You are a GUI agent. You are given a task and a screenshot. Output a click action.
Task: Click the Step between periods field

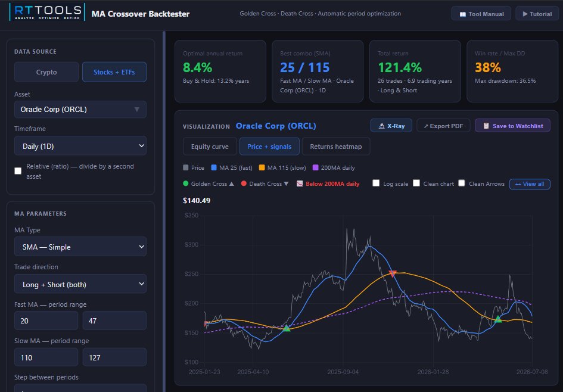pos(80,388)
